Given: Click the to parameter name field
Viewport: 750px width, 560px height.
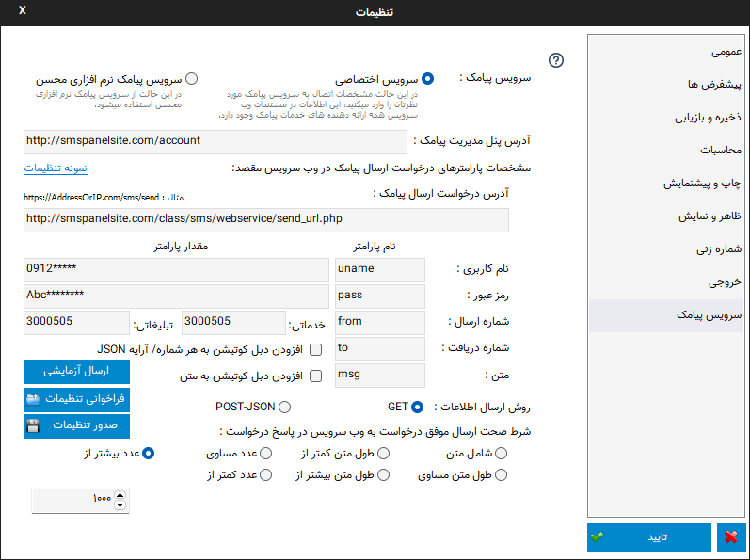Looking at the screenshot, I should coord(380,349).
